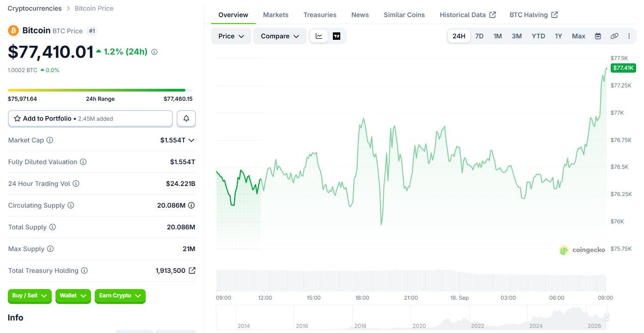Open the Overview tab
The width and height of the screenshot is (644, 333).
(233, 15)
